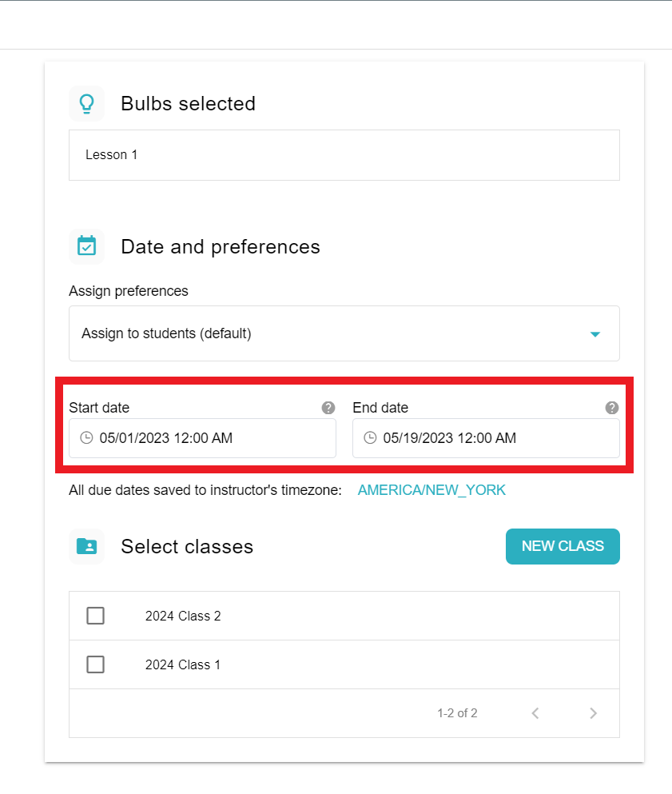Click the class folder icon by Select classes
672x794 pixels.
(x=86, y=546)
